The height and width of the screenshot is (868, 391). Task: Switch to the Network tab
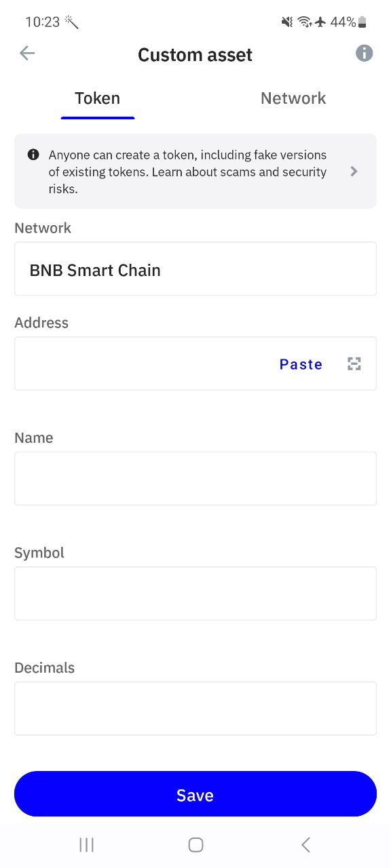click(293, 98)
